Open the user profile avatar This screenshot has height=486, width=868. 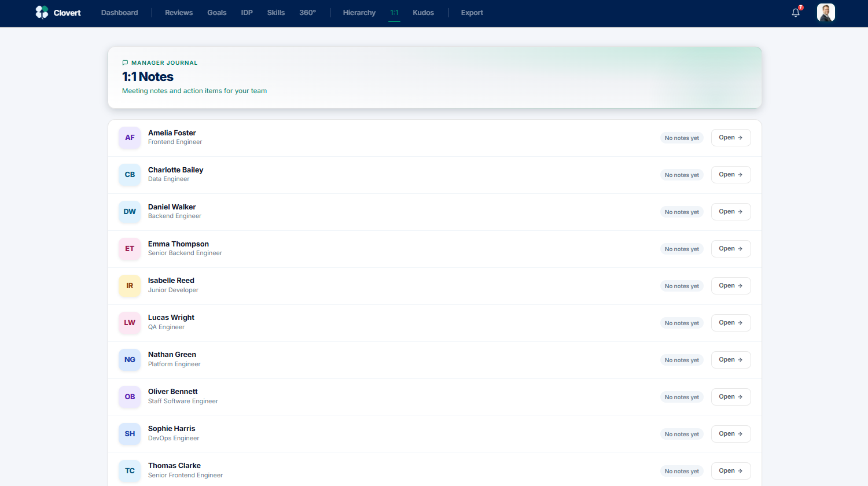[826, 12]
